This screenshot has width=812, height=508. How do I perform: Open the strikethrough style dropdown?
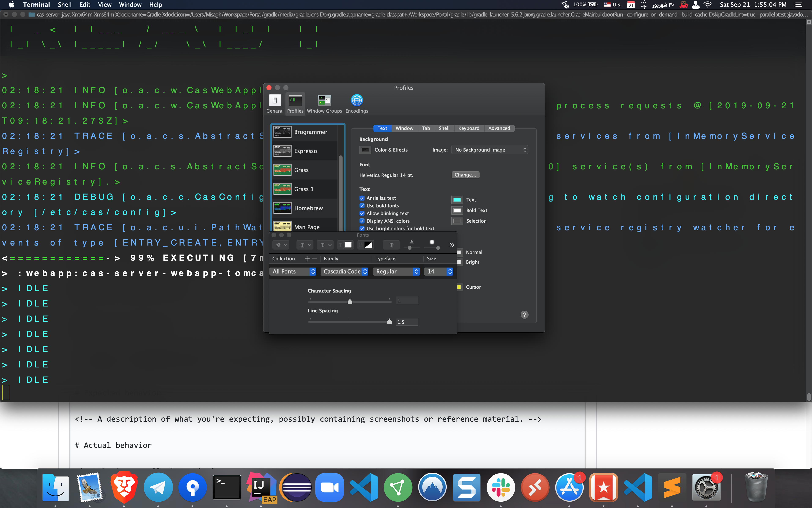pyautogui.click(x=325, y=245)
